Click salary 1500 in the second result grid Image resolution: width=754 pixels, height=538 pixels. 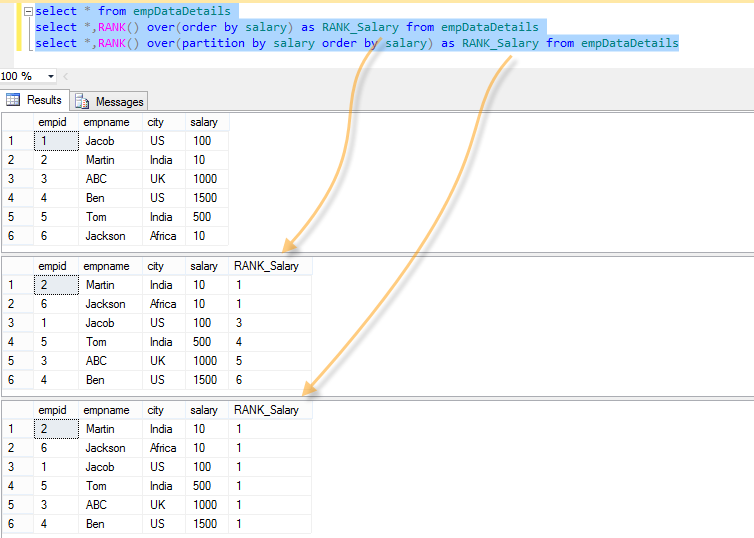coord(207,380)
